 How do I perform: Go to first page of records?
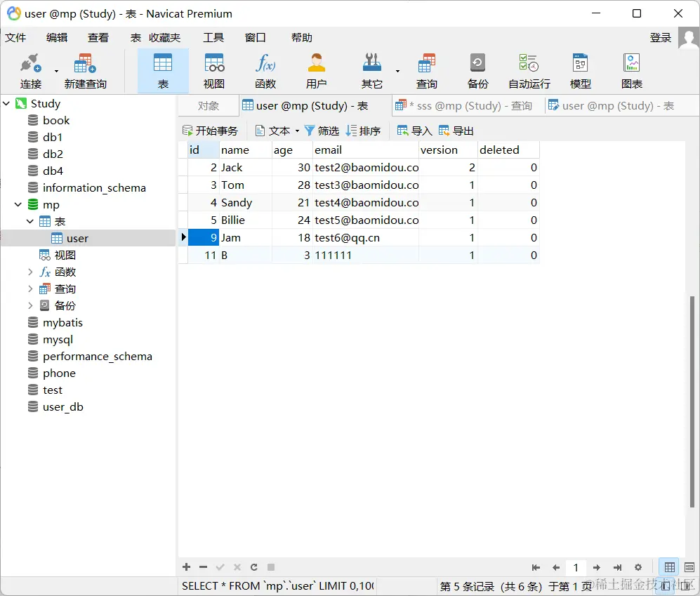[536, 567]
